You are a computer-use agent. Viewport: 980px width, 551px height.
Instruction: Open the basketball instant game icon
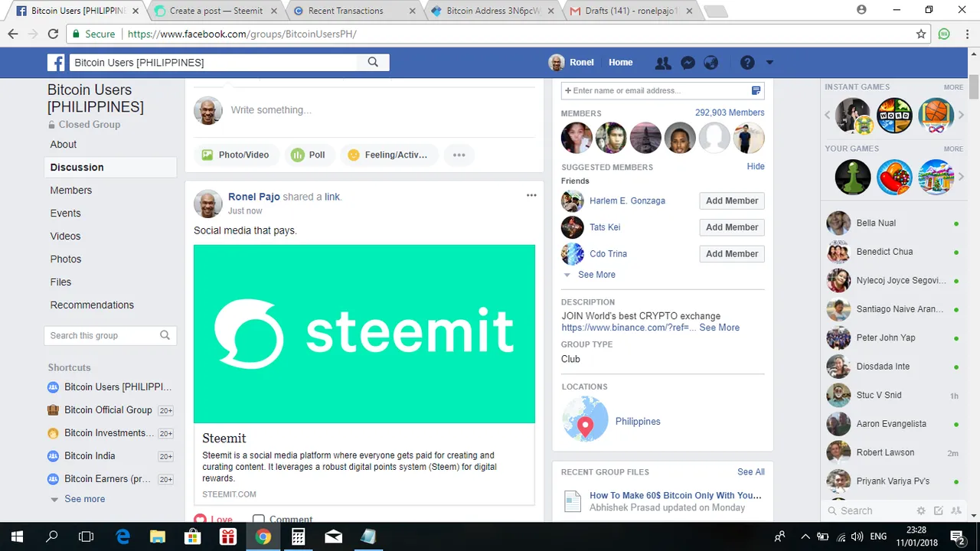[x=936, y=116]
